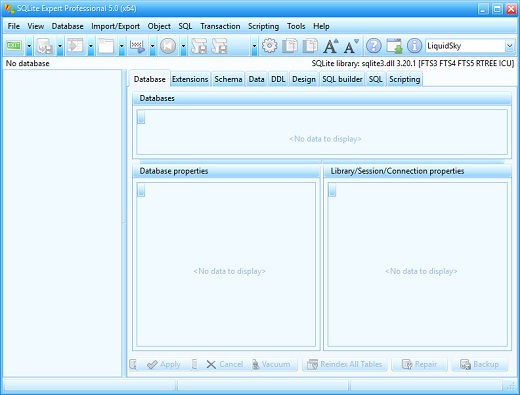Screen dimensions: 520x395
Task: Switch to the Database tab
Action: click(150, 79)
